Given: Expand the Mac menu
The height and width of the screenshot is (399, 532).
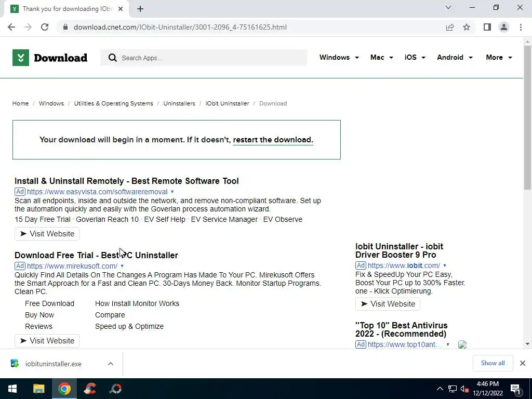Looking at the screenshot, I should [x=382, y=57].
